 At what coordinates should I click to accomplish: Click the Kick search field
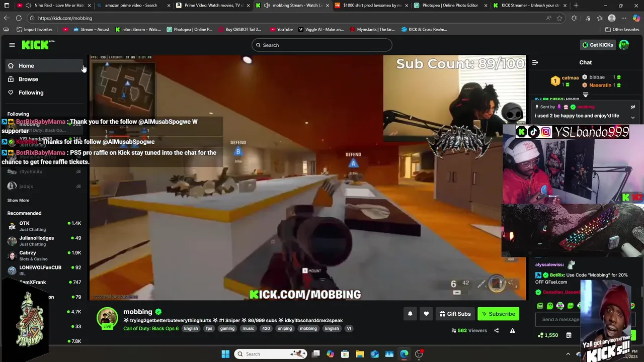(322, 45)
